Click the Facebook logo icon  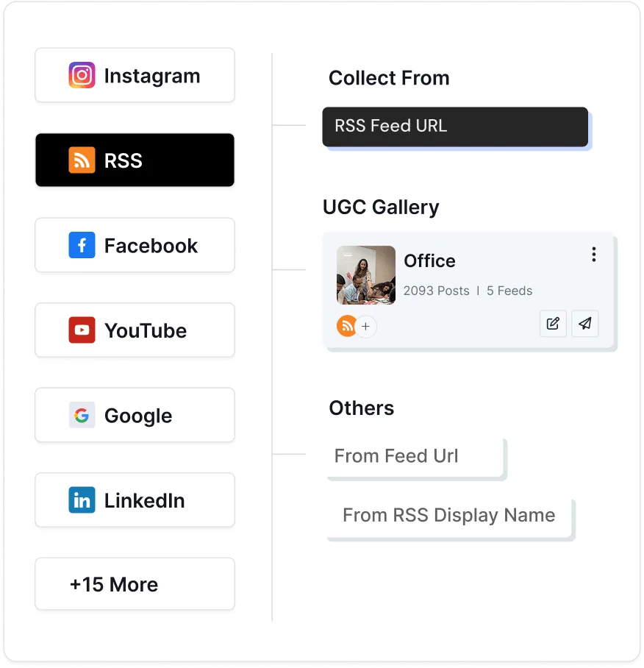(x=82, y=245)
